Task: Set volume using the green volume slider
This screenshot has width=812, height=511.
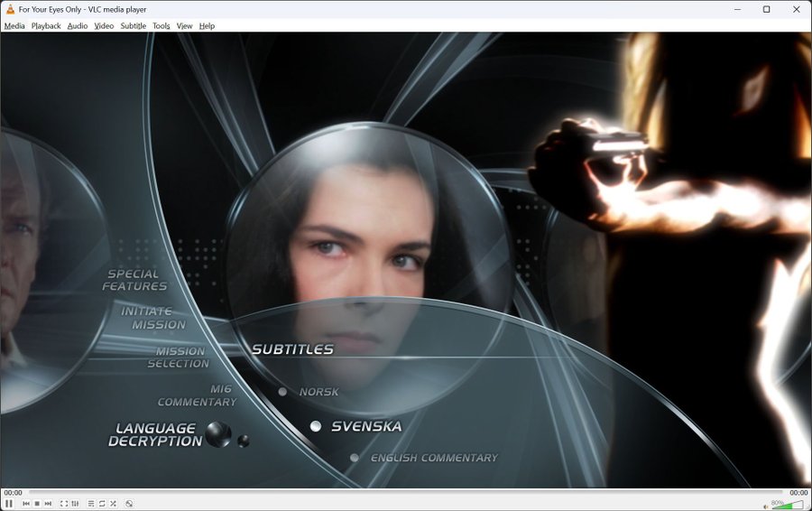Action: click(x=789, y=505)
